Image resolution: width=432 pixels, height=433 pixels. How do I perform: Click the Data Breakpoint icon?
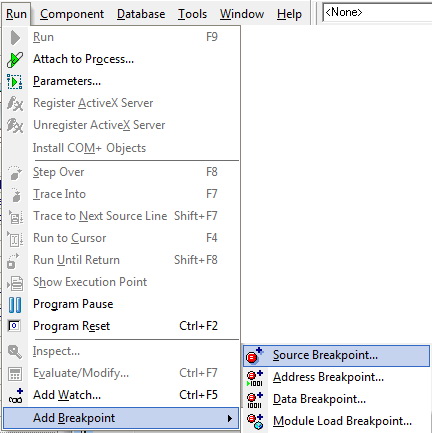click(x=255, y=400)
